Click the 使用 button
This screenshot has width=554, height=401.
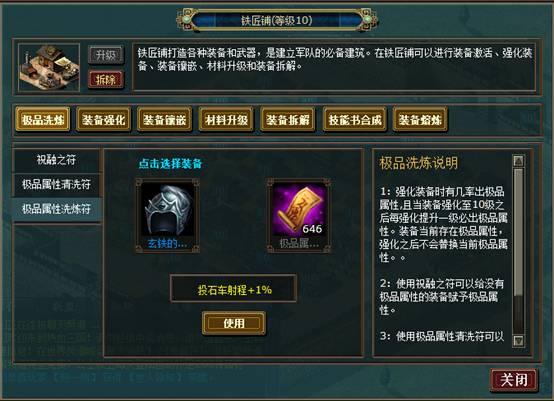(x=234, y=323)
